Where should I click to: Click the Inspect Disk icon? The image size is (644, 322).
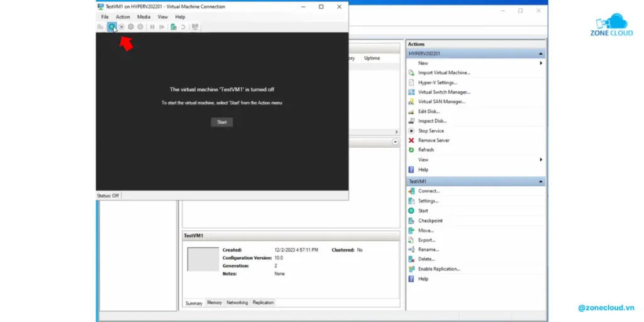(411, 121)
